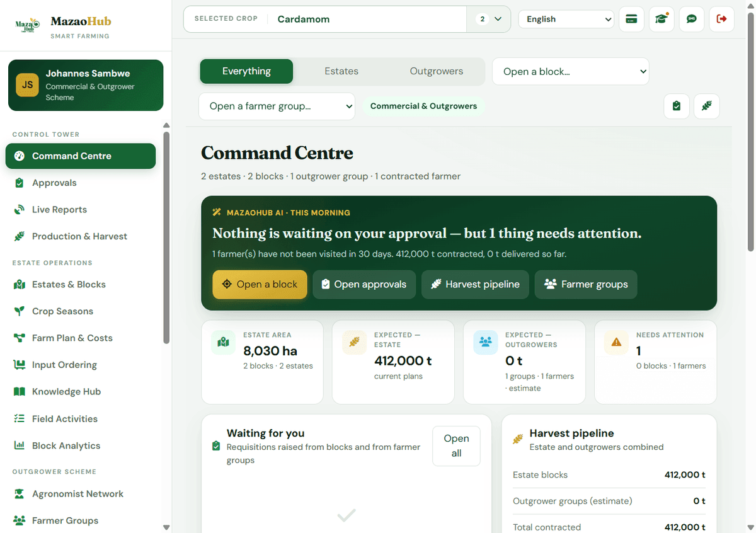The image size is (756, 533).
Task: Open Block Analytics
Action: pyautogui.click(x=81, y=445)
